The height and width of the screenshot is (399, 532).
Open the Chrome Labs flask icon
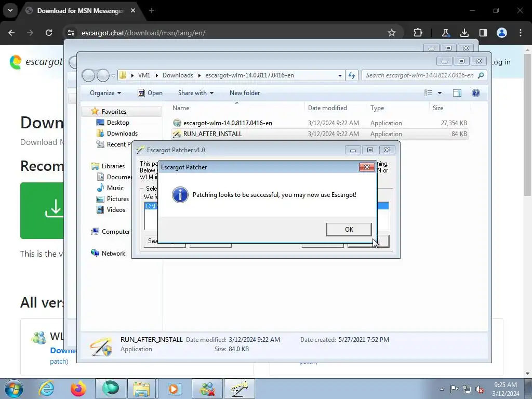[x=445, y=33]
